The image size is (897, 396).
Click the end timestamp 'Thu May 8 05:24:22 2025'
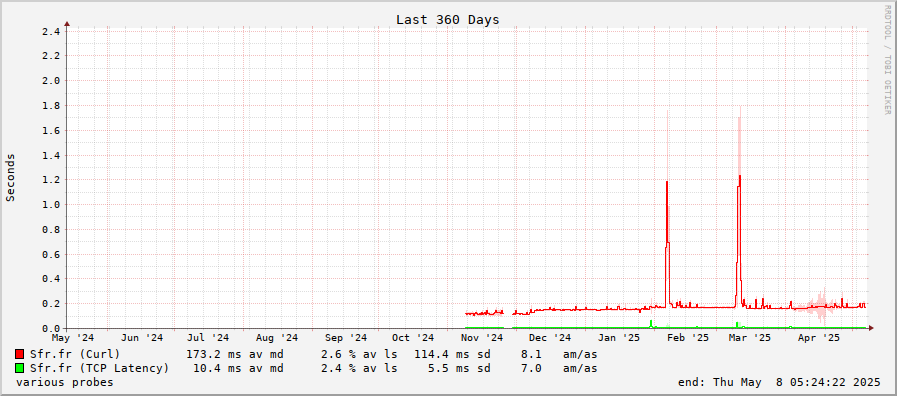pyautogui.click(x=796, y=382)
